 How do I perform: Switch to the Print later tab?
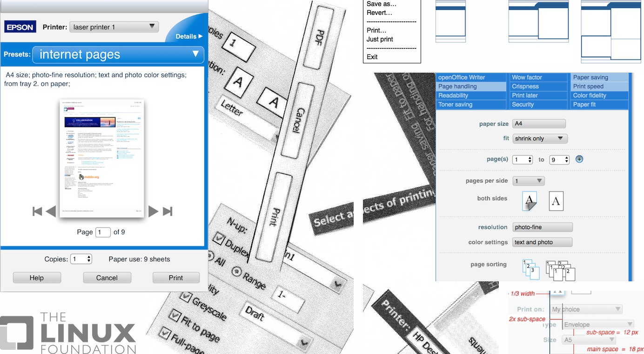click(x=539, y=95)
